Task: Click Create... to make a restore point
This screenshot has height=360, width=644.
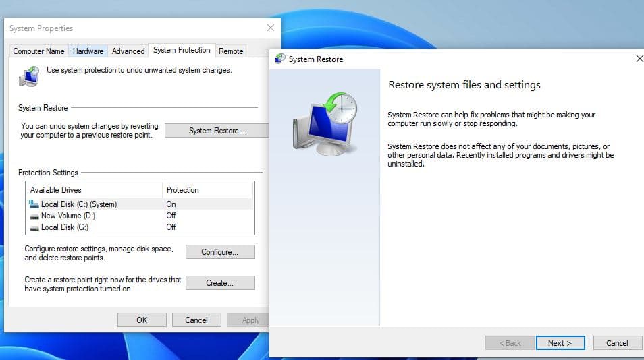Action: (220, 283)
